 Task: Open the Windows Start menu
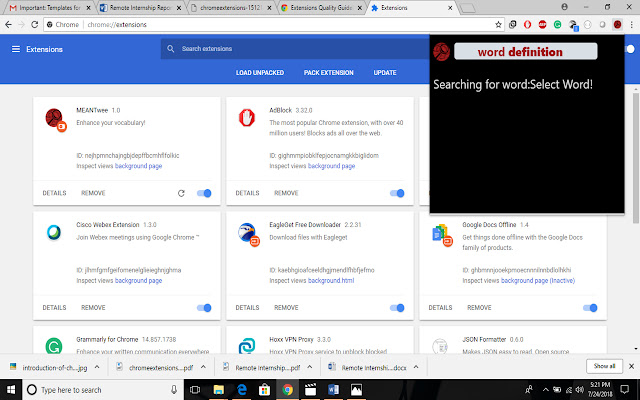(x=11, y=390)
